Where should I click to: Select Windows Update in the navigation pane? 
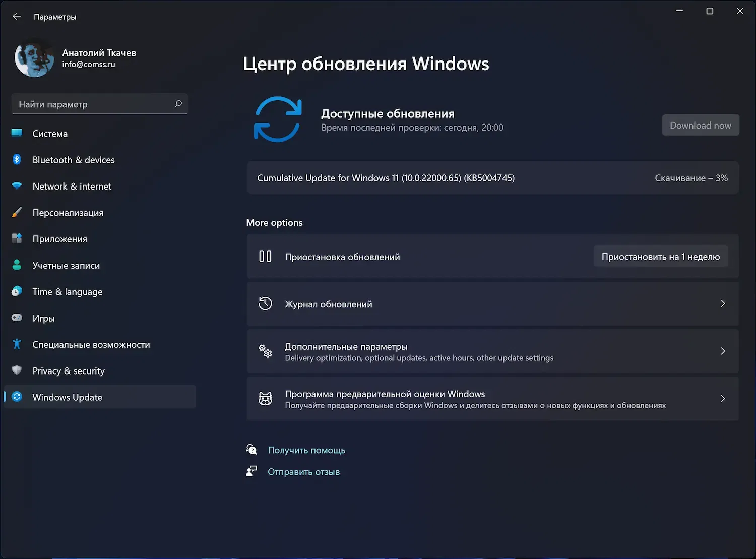68,397
